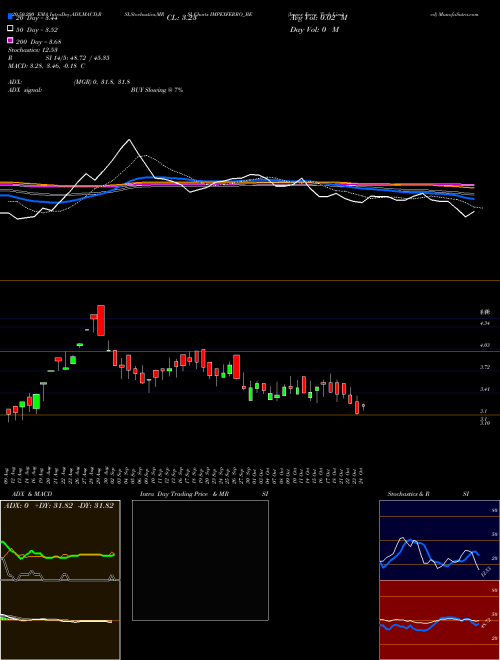500x660 pixels.
Task: Click the 'Intra Day Trading Price & MRSI' title
Action: point(204,494)
